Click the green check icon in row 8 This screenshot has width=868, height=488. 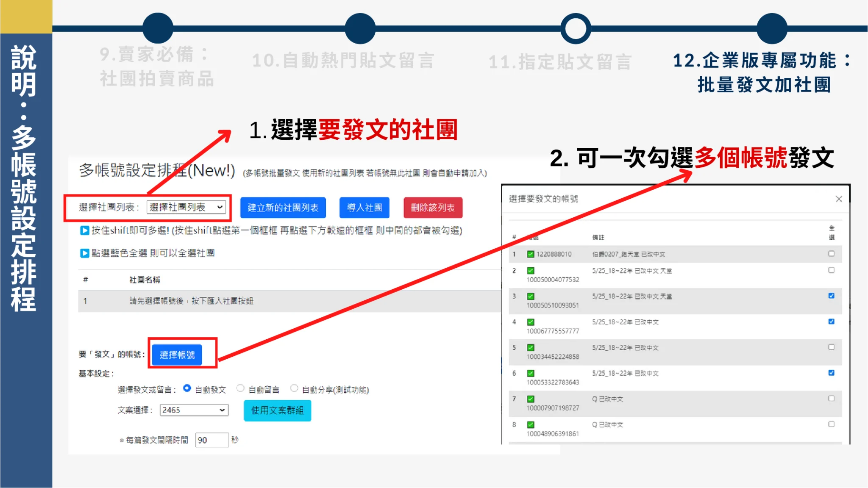(531, 424)
